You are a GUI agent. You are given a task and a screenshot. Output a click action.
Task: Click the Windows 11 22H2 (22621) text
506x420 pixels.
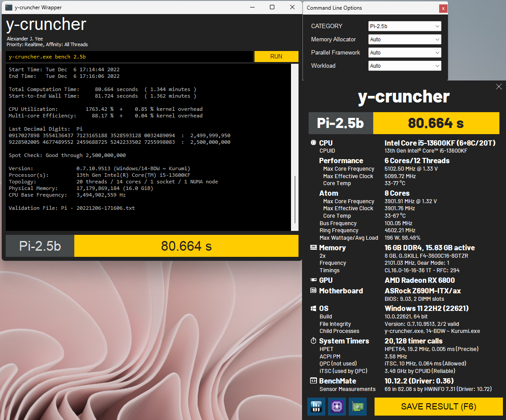pyautogui.click(x=426, y=308)
